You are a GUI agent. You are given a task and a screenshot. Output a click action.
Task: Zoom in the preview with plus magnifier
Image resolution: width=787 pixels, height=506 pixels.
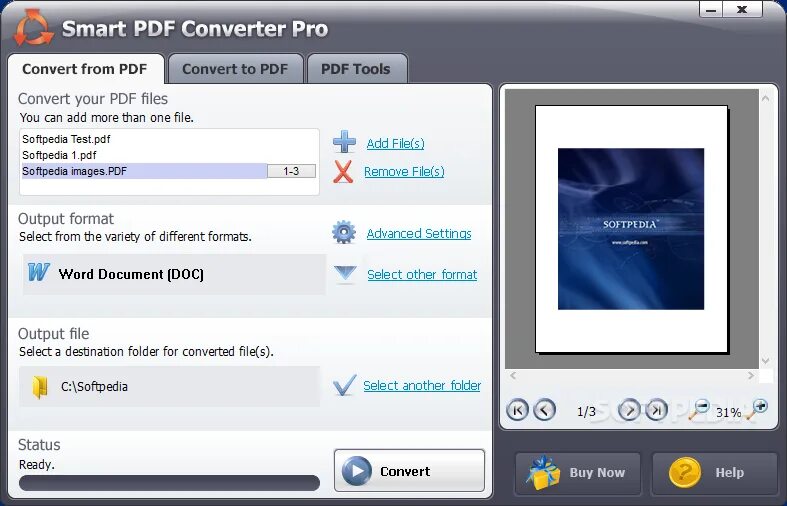(757, 409)
